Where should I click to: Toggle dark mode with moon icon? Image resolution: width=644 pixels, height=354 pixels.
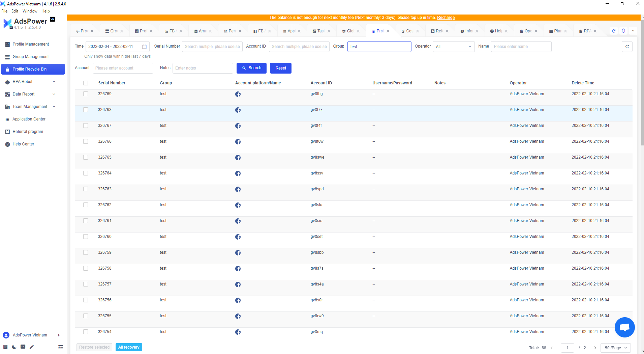click(x=14, y=347)
